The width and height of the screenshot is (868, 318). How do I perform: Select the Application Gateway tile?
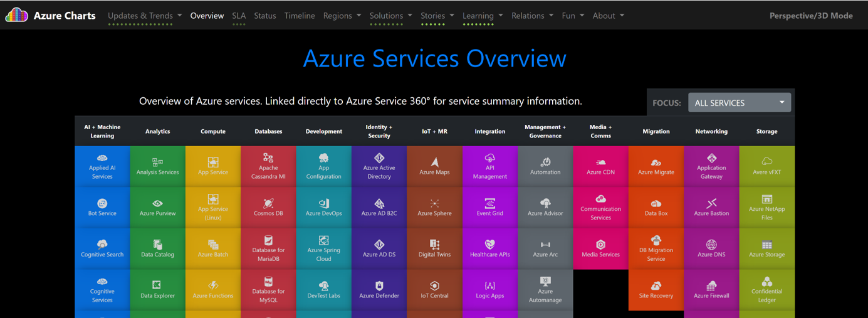pos(711,167)
